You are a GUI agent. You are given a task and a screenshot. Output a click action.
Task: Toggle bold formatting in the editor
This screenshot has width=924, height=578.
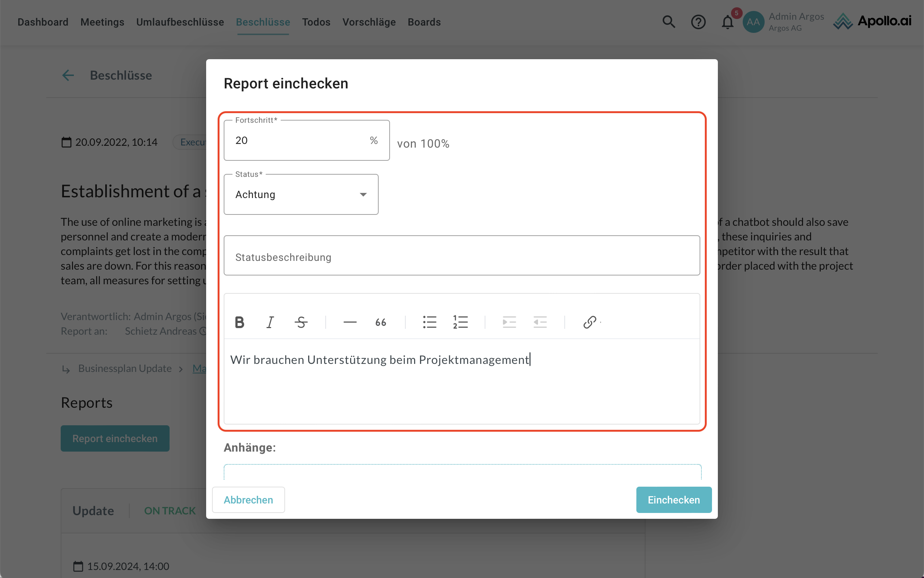pyautogui.click(x=239, y=322)
